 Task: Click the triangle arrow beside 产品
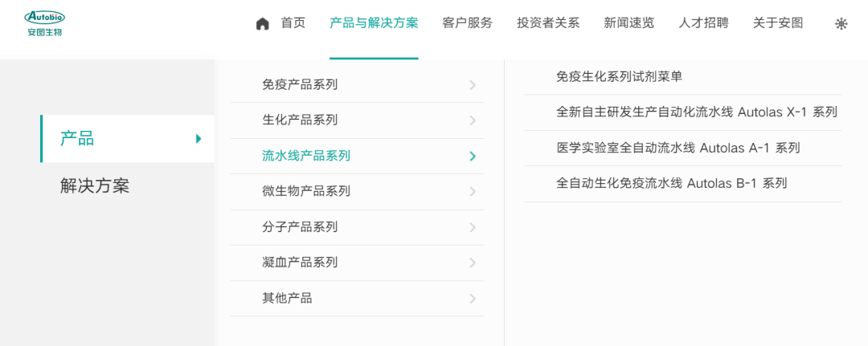(199, 139)
